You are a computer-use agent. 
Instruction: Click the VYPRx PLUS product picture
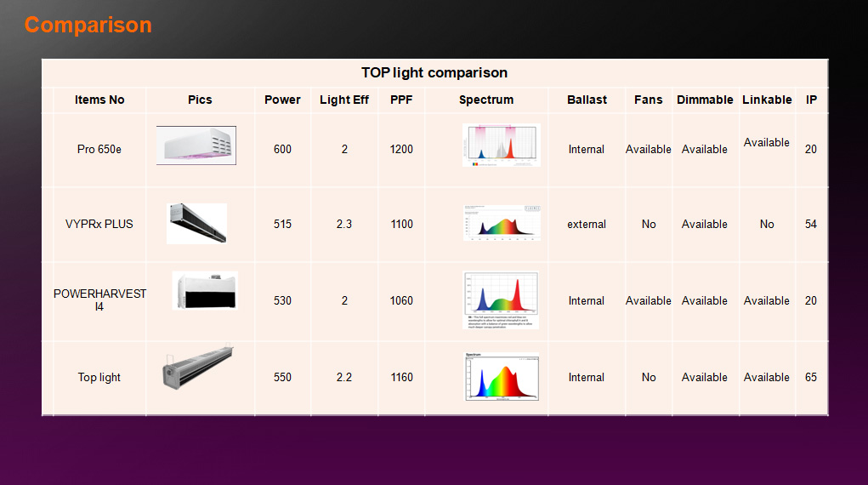pos(196,224)
